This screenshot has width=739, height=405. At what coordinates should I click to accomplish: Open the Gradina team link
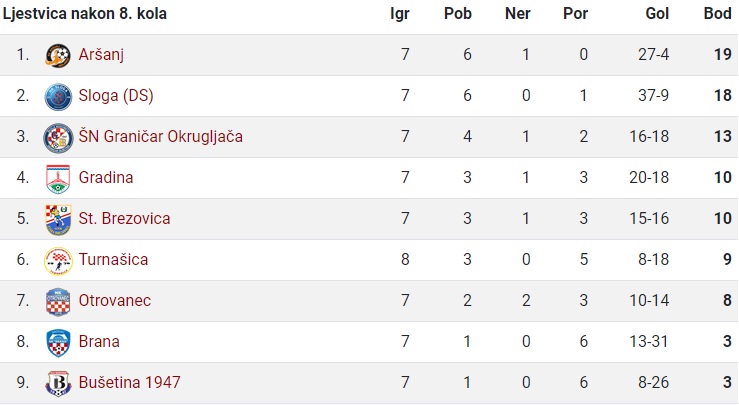(106, 178)
